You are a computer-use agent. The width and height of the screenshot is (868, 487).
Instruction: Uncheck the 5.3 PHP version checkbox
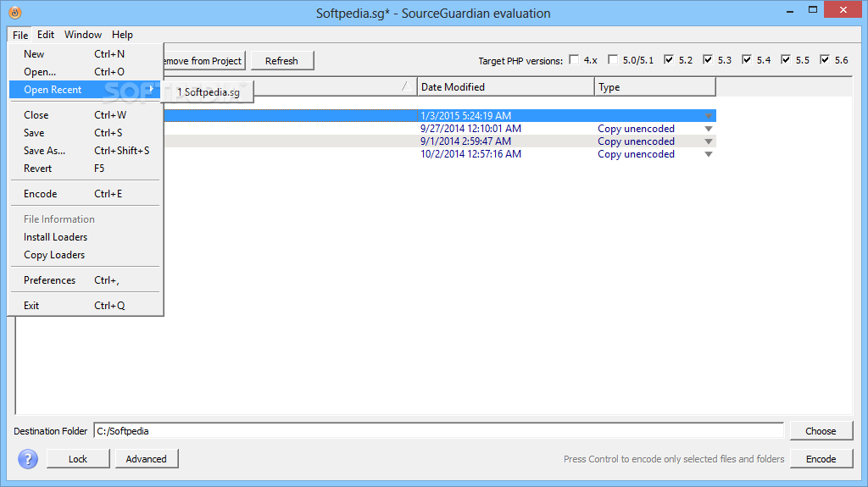(708, 60)
